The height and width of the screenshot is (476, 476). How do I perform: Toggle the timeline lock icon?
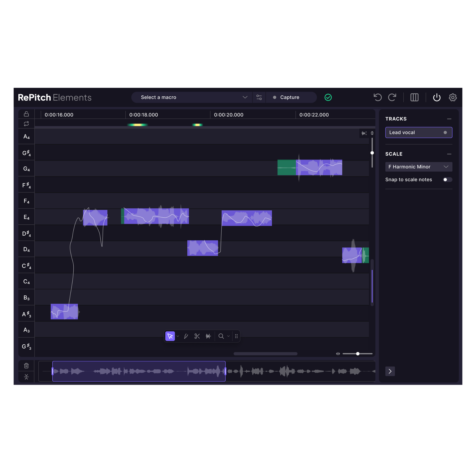point(26,114)
